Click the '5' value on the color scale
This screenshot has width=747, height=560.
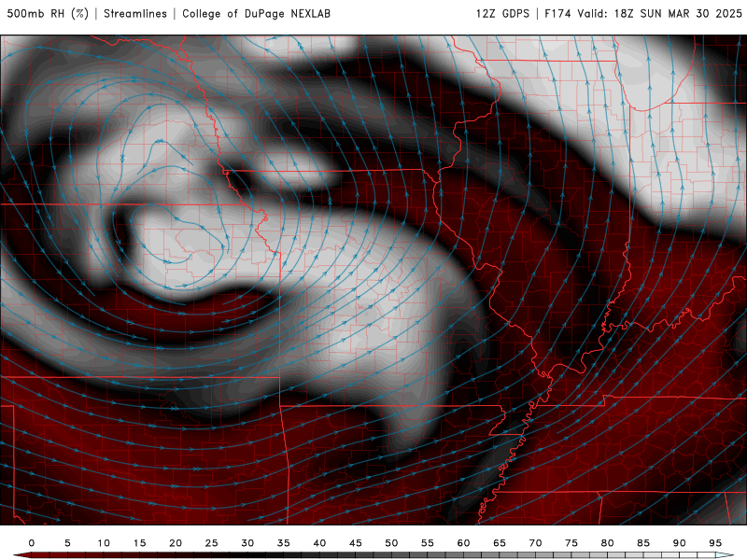coord(67,543)
